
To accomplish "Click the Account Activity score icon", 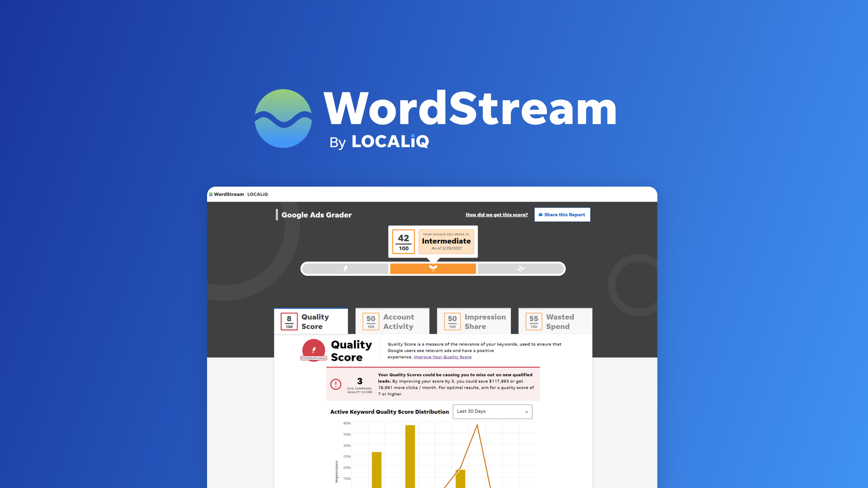I will click(x=370, y=320).
